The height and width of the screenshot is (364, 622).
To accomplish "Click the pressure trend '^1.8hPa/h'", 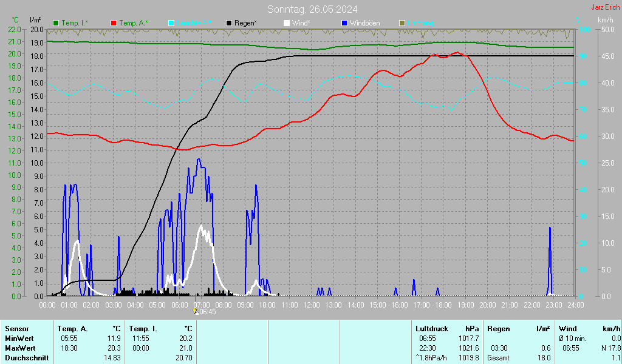I will tap(431, 358).
